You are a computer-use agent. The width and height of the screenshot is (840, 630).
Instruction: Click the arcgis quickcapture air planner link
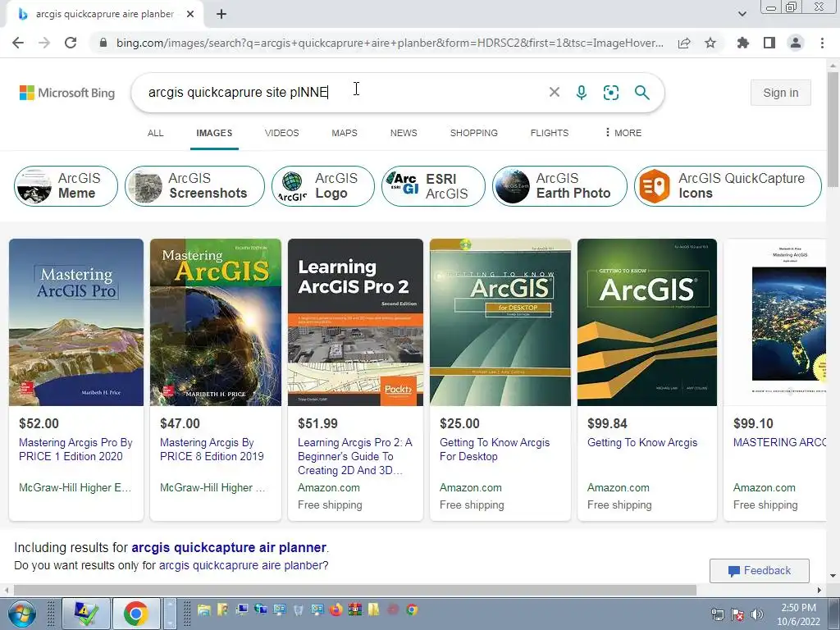click(x=229, y=547)
